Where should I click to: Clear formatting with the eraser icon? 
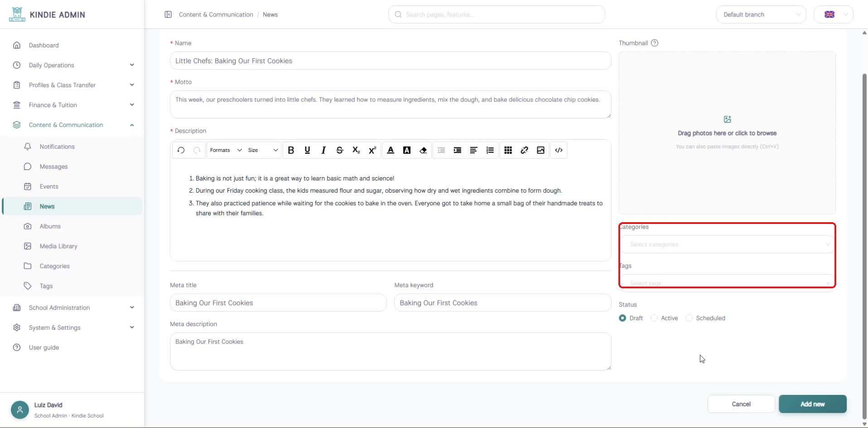click(423, 150)
